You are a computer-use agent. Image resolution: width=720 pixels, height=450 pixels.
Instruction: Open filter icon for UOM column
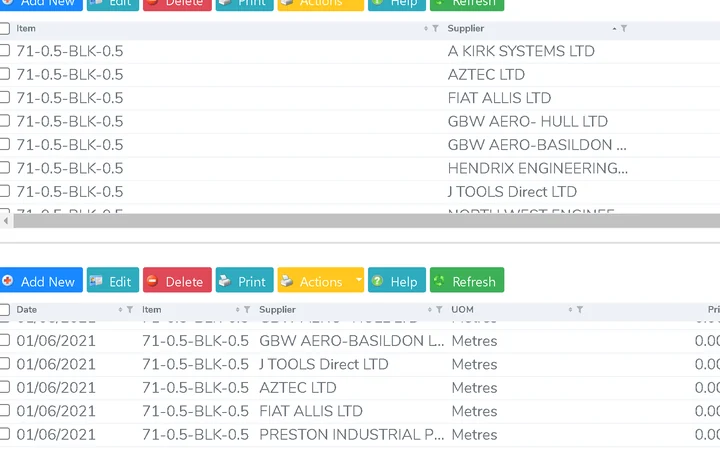tap(580, 310)
